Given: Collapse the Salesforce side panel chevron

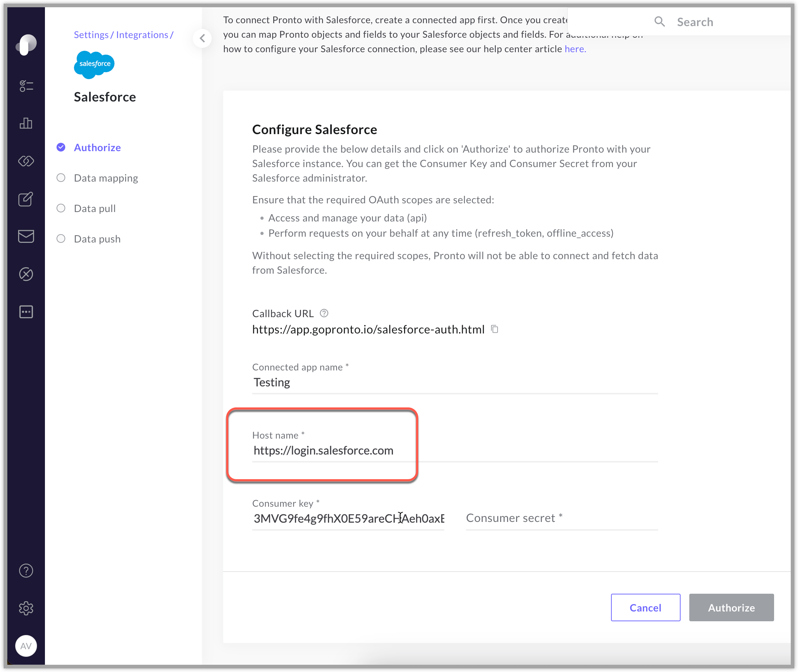Looking at the screenshot, I should pyautogui.click(x=202, y=38).
